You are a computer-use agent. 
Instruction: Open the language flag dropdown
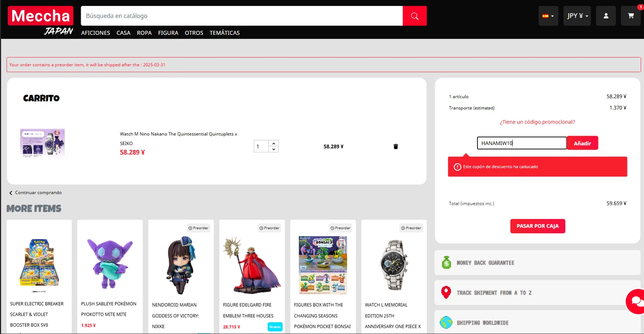click(548, 16)
